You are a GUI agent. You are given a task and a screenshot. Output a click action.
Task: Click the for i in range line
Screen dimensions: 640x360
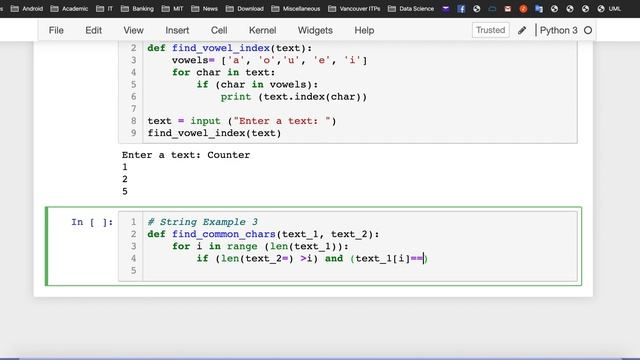[x=260, y=247]
